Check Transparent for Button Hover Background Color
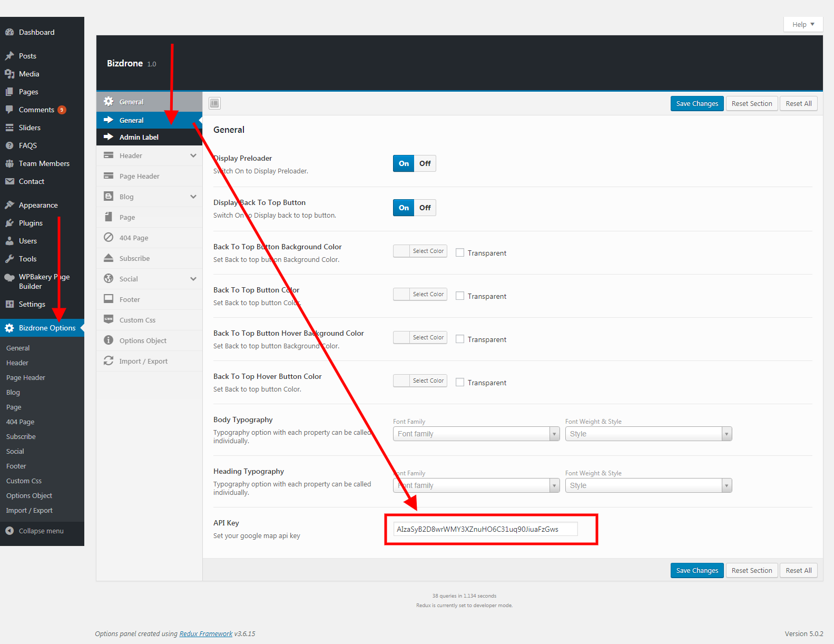834x644 pixels. 460,339
